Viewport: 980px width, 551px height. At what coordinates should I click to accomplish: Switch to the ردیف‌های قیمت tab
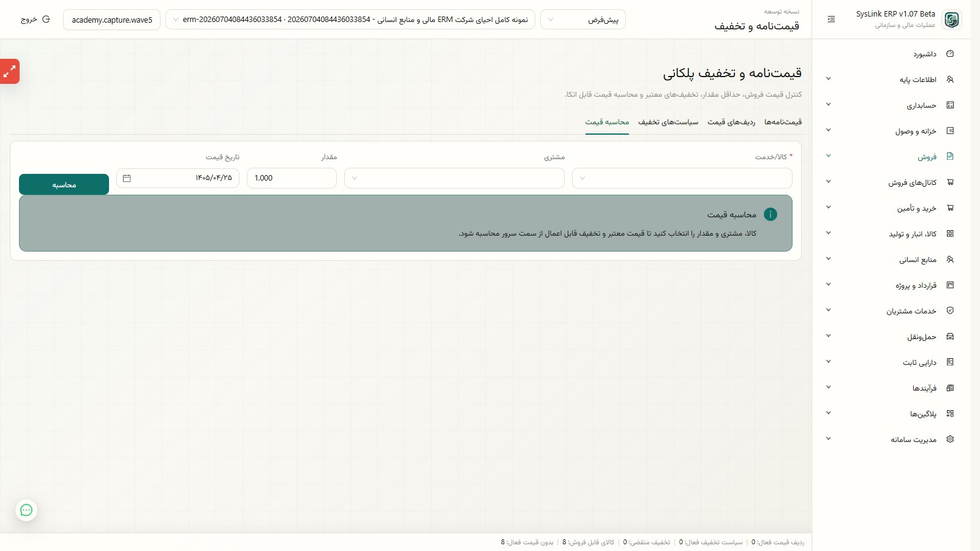tap(731, 122)
